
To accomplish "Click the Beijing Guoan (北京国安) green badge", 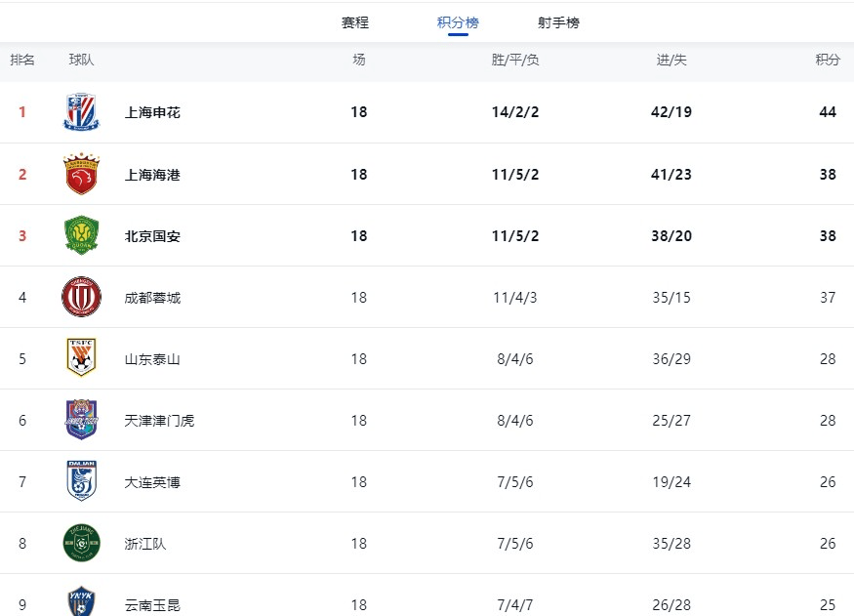I will click(x=81, y=235).
